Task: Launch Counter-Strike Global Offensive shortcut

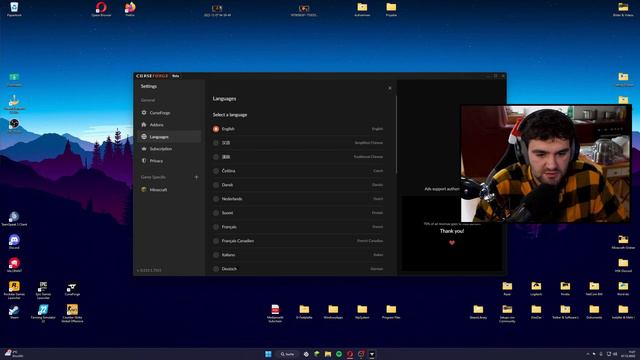Action: point(72,313)
